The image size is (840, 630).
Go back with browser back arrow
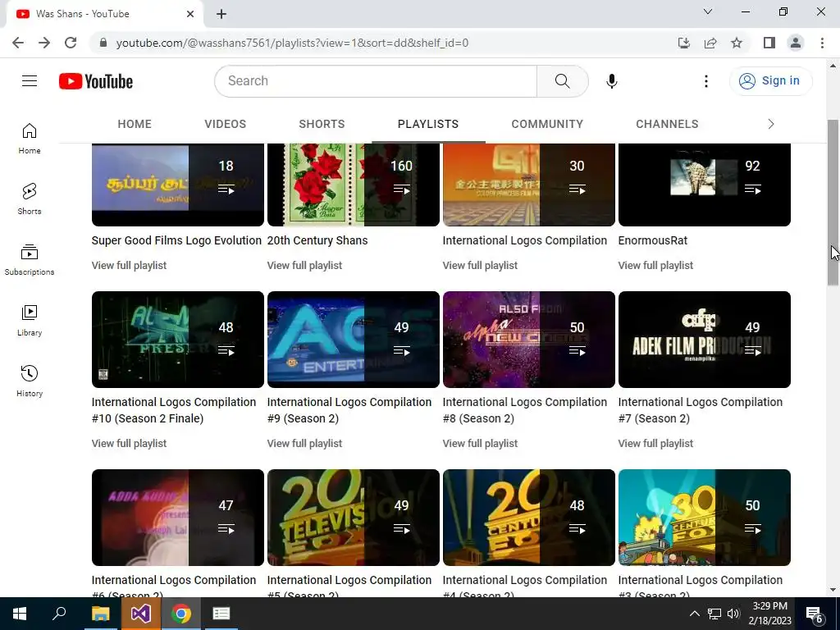18,43
